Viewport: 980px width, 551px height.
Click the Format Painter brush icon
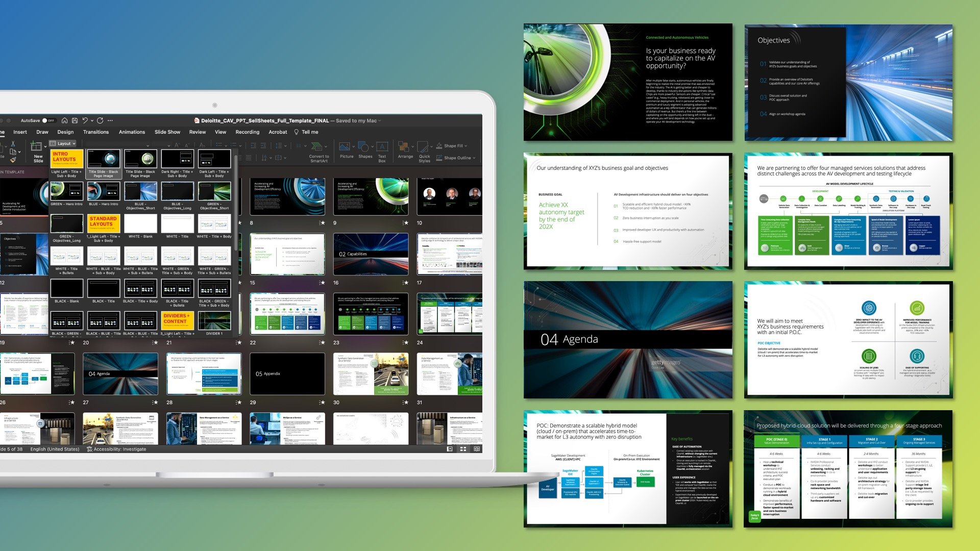coord(13,160)
